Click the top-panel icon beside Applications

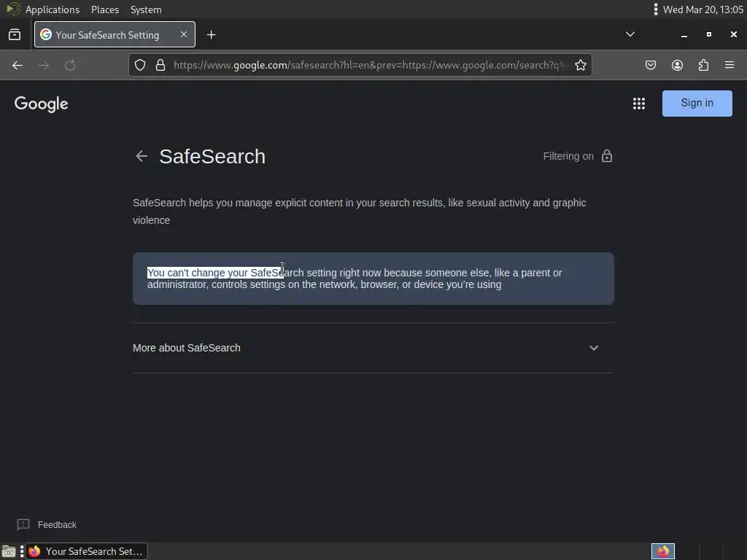pos(13,9)
